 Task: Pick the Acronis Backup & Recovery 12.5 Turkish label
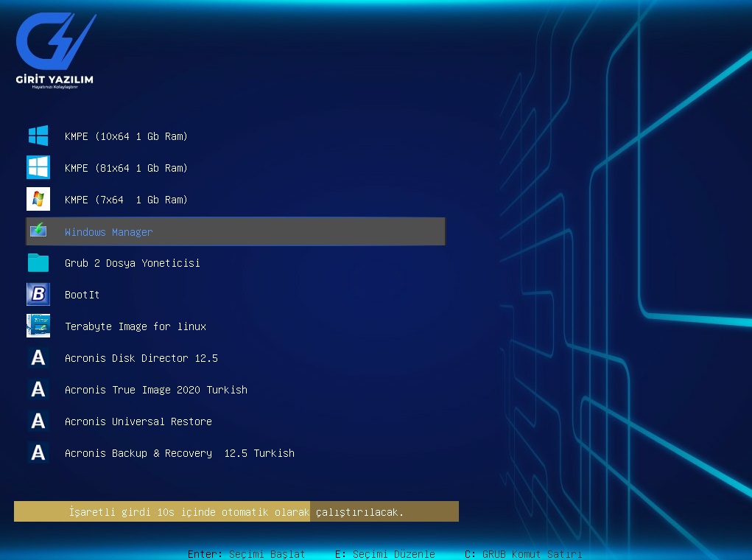click(x=179, y=453)
